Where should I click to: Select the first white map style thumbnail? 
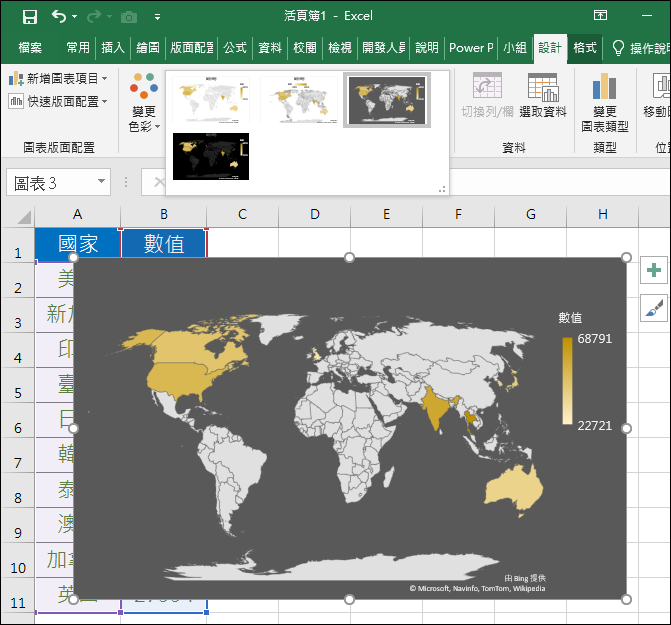pyautogui.click(x=211, y=99)
